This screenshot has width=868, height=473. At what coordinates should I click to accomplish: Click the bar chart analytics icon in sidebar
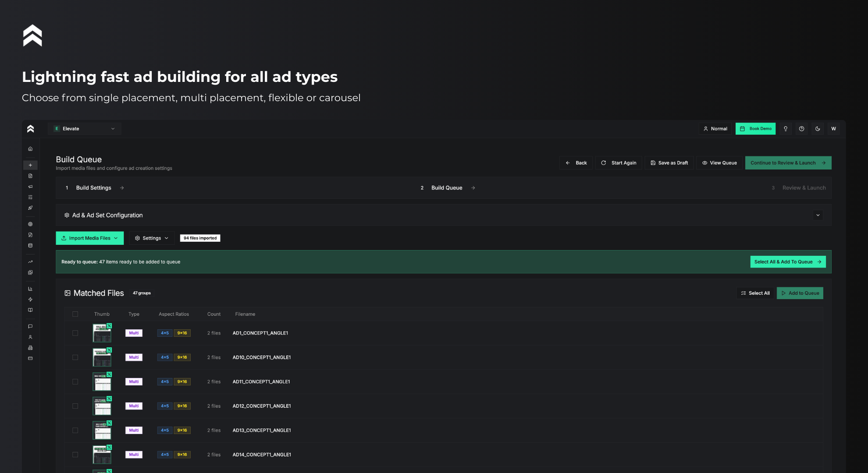30,289
